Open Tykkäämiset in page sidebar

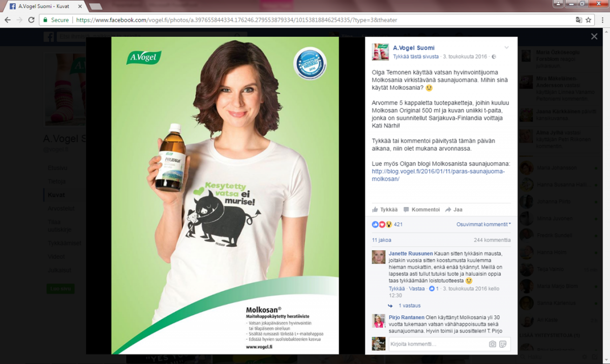[65, 243]
